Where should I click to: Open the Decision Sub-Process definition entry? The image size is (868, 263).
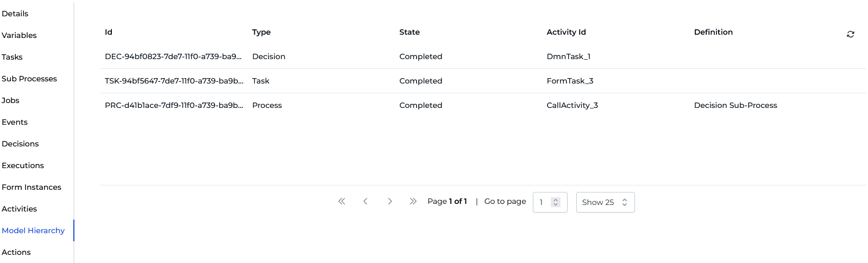(x=735, y=105)
